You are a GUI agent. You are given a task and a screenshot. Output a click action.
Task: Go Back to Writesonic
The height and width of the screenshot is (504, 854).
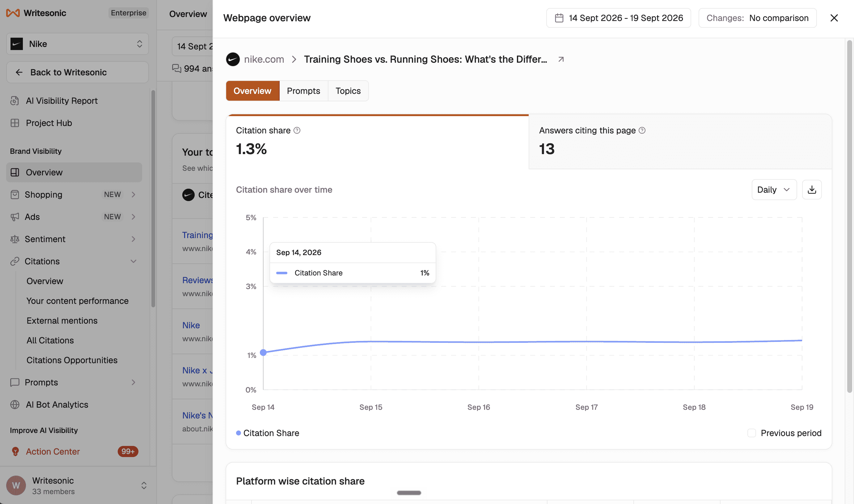coord(78,72)
